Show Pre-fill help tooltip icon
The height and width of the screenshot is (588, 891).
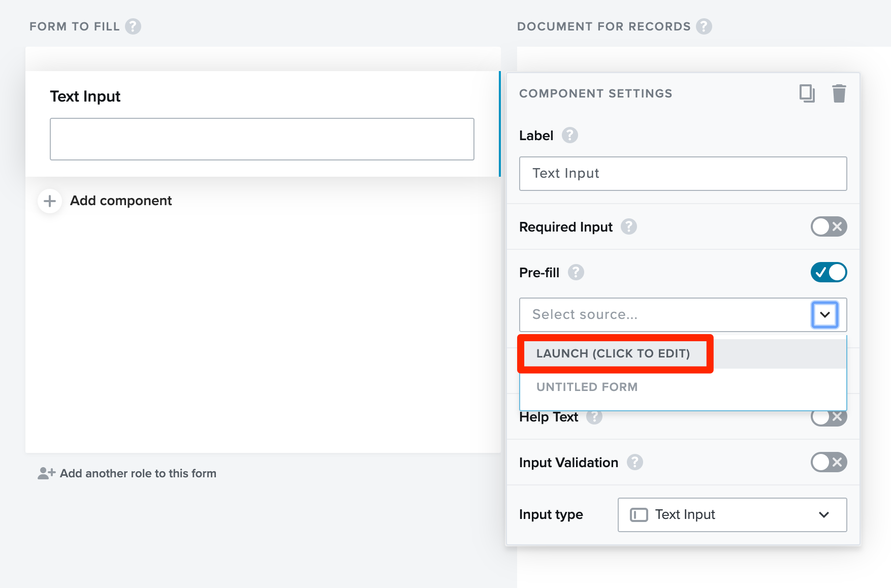(576, 273)
